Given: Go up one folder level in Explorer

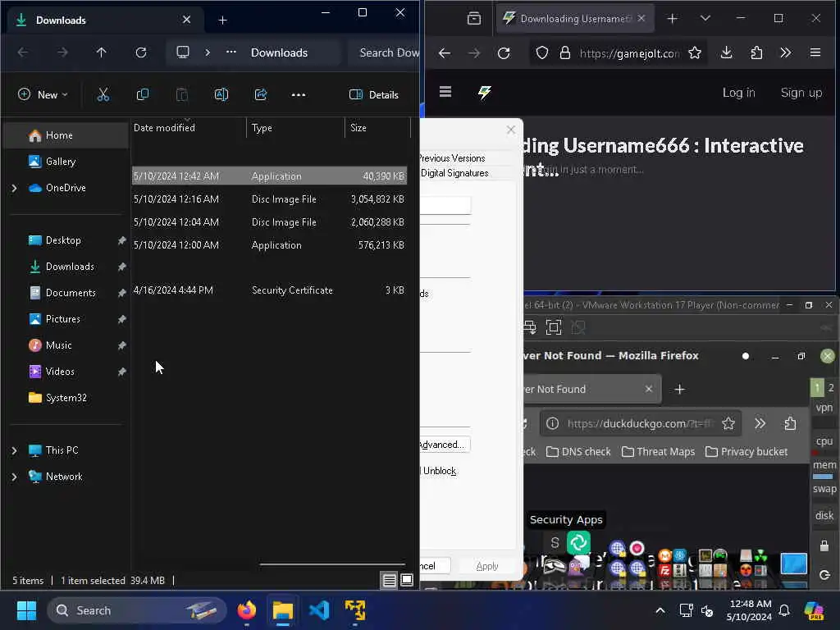Looking at the screenshot, I should [101, 52].
